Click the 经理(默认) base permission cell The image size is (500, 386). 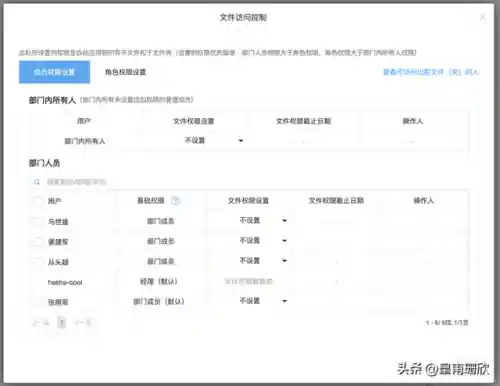[x=159, y=281]
